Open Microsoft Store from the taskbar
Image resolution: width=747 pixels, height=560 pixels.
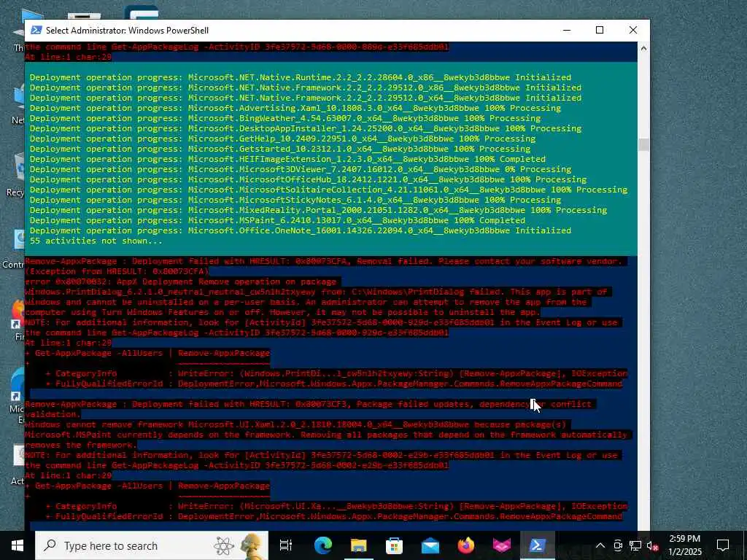click(x=394, y=545)
